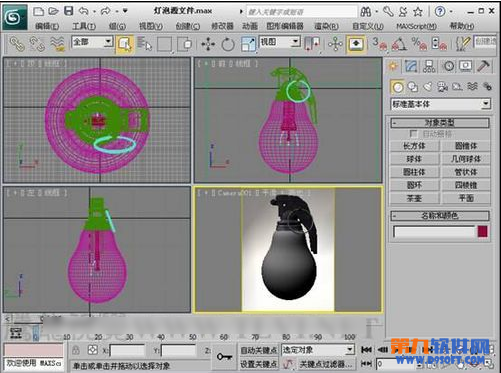Click the star favorites icon
Image resolution: width=501 pixels, height=373 pixels.
click(x=418, y=12)
